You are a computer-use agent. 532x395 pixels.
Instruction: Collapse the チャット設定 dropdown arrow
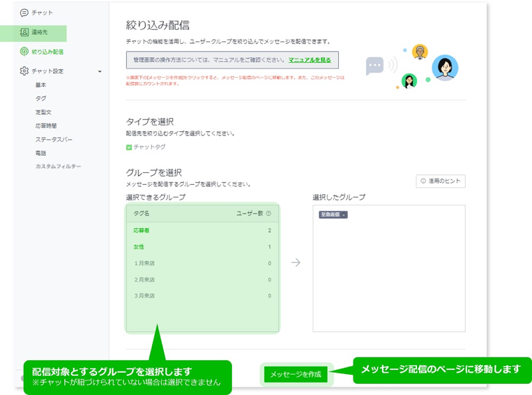[x=100, y=71]
